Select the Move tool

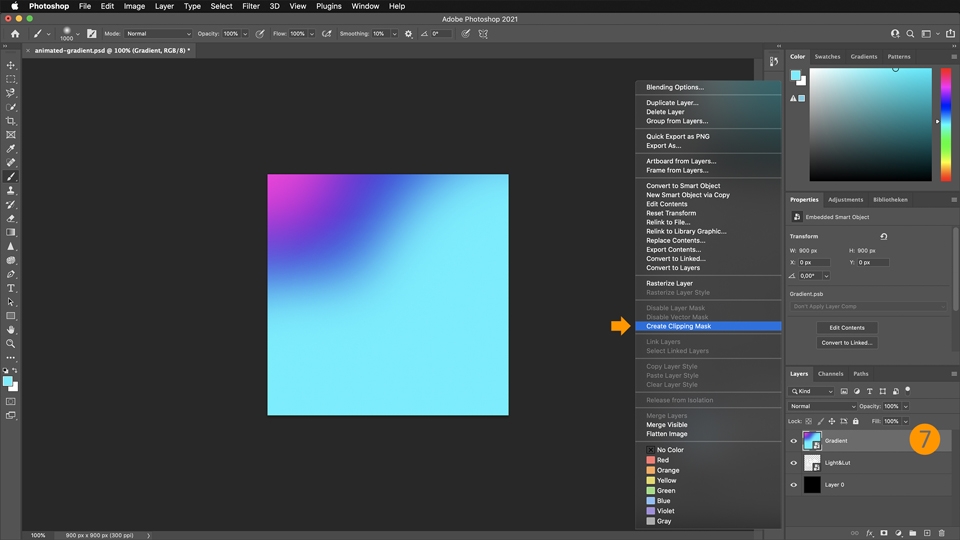click(x=11, y=65)
